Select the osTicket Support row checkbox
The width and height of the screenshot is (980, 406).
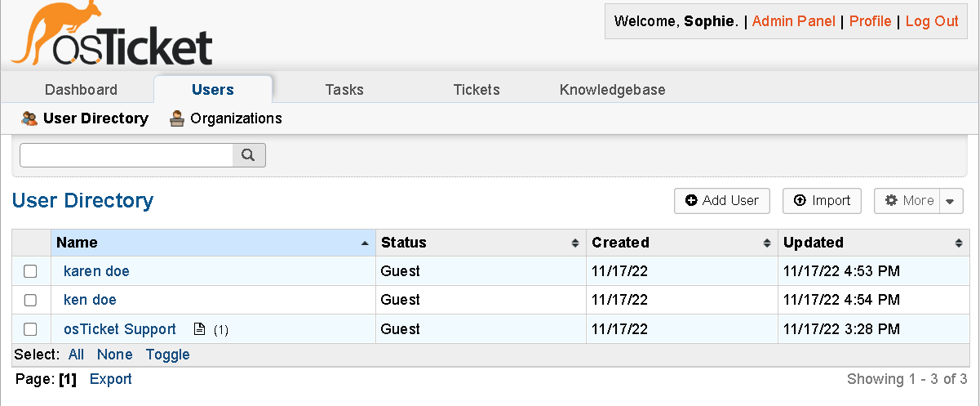point(30,330)
